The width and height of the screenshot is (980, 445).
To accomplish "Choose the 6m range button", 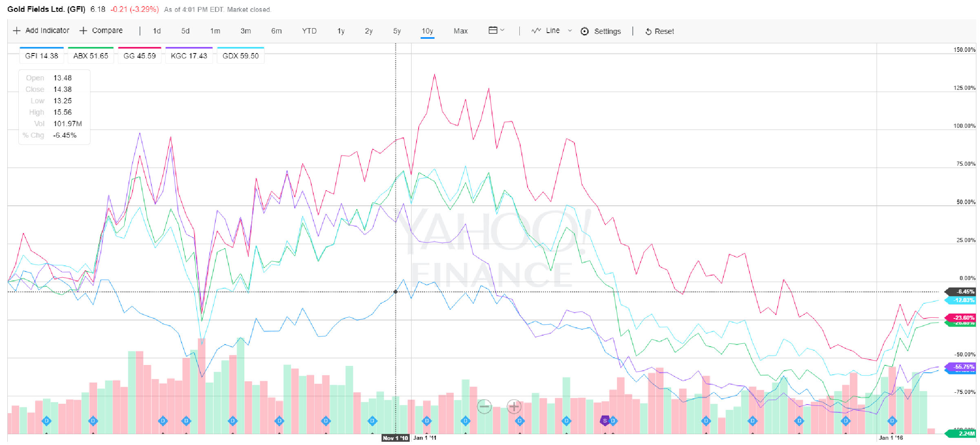I will 276,31.
